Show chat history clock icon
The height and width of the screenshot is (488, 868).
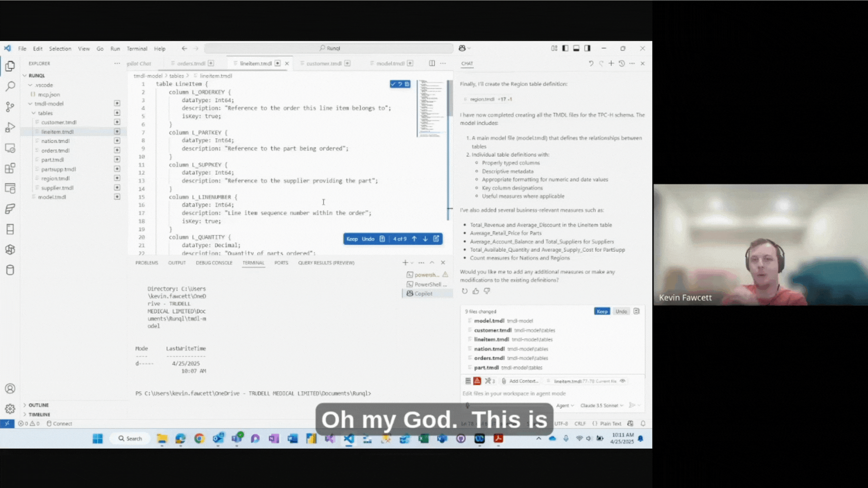(622, 64)
